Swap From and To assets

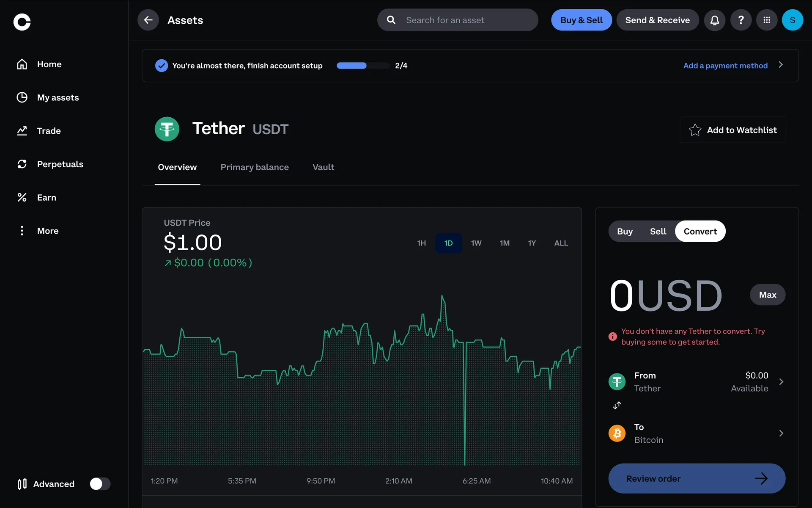617,406
